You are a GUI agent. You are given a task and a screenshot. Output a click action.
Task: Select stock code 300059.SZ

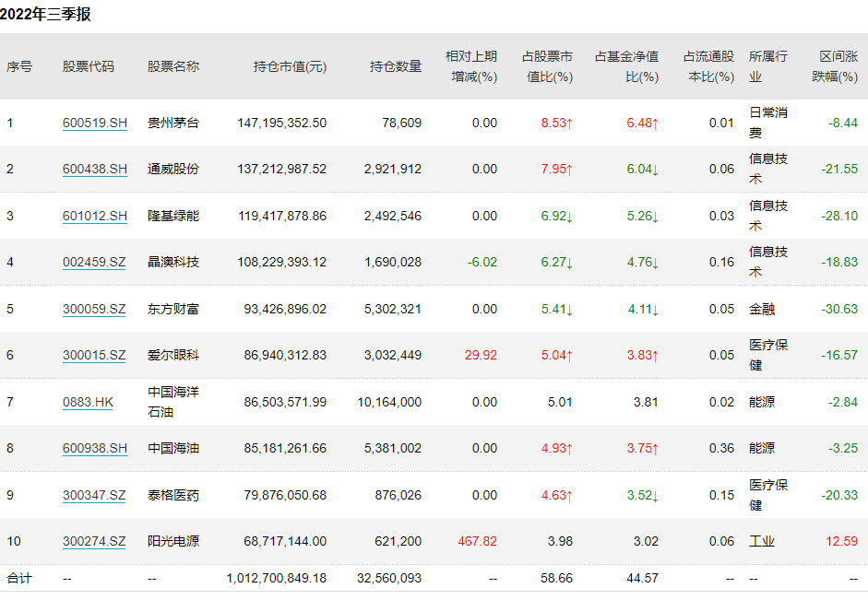pyautogui.click(x=94, y=309)
